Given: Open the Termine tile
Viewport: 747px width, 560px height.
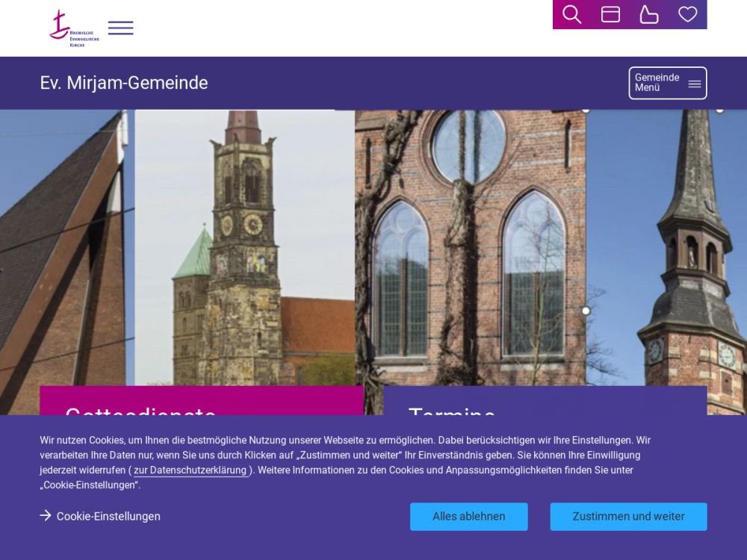Looking at the screenshot, I should coord(545,401).
